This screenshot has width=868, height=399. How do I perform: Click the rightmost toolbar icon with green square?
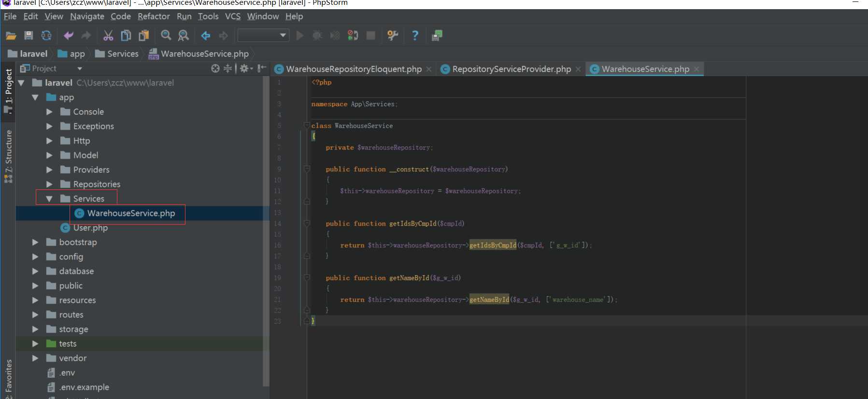(437, 35)
